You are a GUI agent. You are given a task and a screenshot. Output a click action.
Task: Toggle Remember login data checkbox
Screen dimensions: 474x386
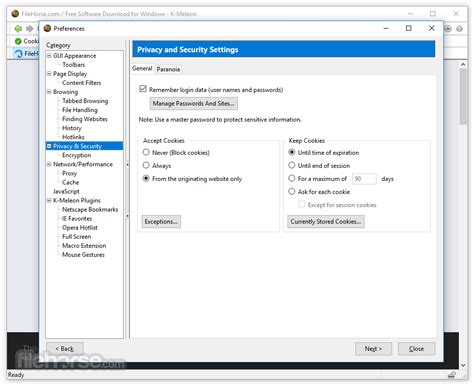(143, 89)
